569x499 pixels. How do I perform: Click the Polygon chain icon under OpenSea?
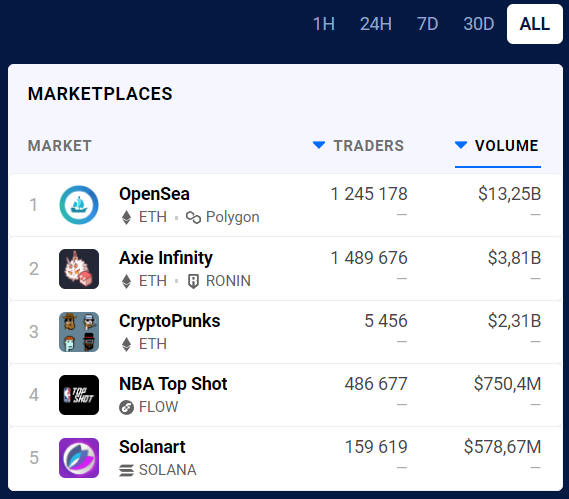click(x=193, y=218)
